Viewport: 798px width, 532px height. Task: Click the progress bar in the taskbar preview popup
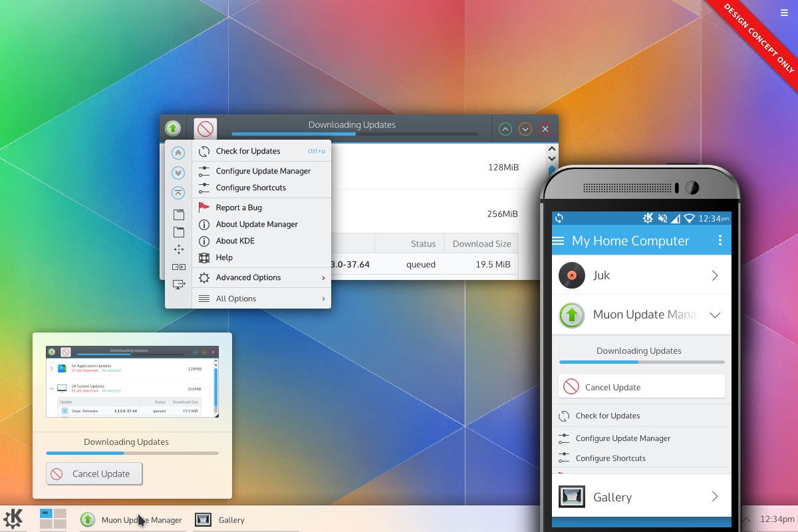pos(132,454)
